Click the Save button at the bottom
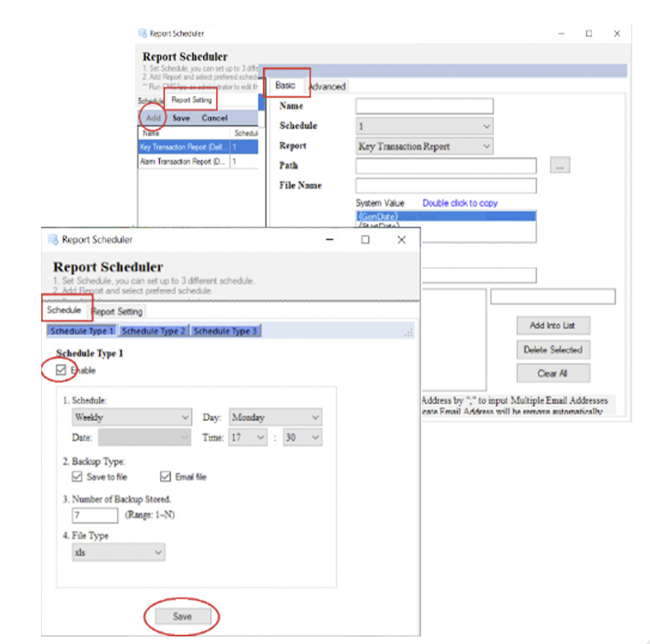The width and height of the screenshot is (650, 644). click(x=182, y=616)
